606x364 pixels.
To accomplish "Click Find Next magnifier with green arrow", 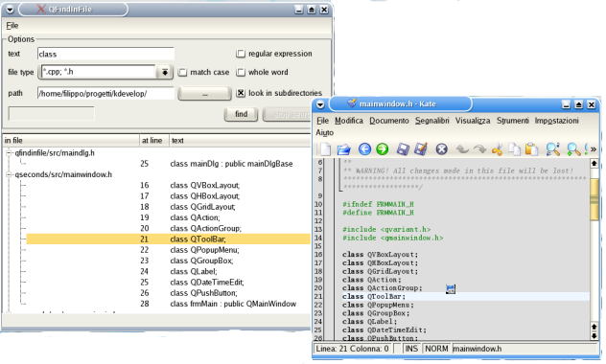I will 573,149.
